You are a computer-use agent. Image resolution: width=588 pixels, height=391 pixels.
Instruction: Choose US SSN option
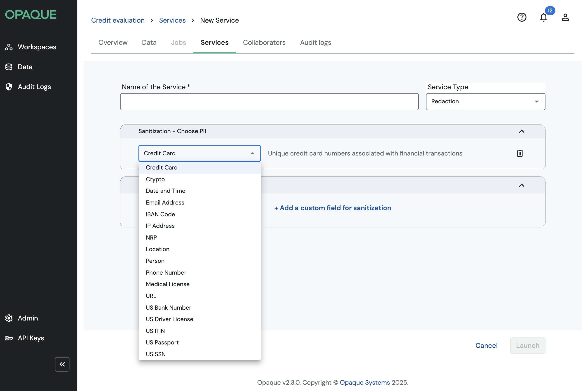200,354
